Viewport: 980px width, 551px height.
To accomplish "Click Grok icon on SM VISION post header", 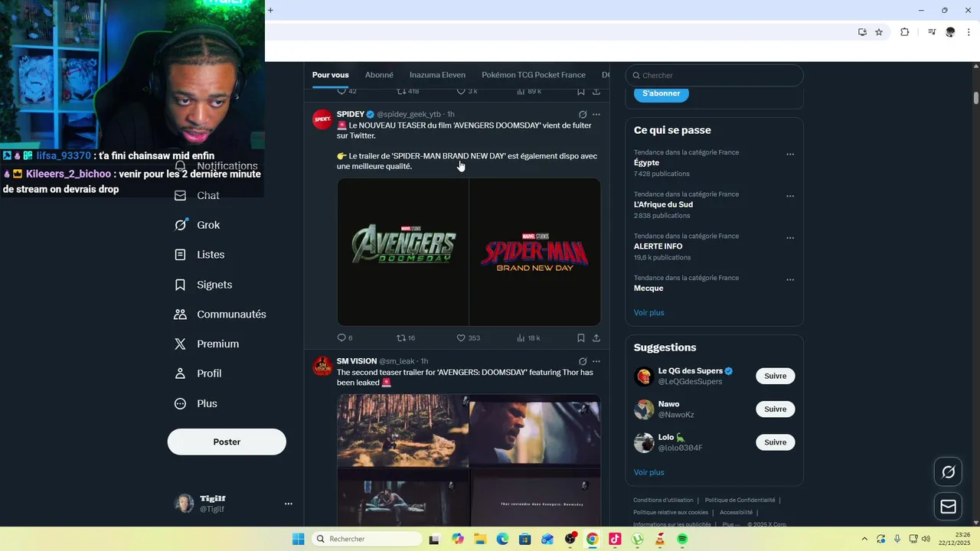I will [583, 361].
